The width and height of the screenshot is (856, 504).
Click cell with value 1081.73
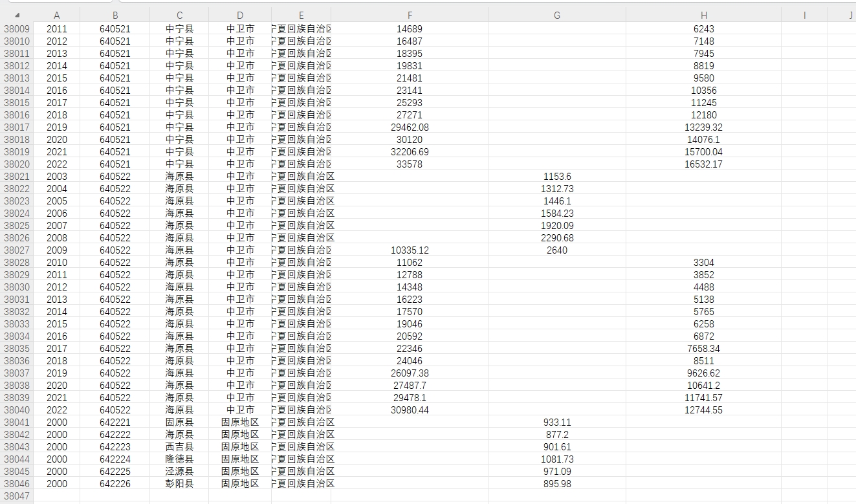tap(557, 459)
